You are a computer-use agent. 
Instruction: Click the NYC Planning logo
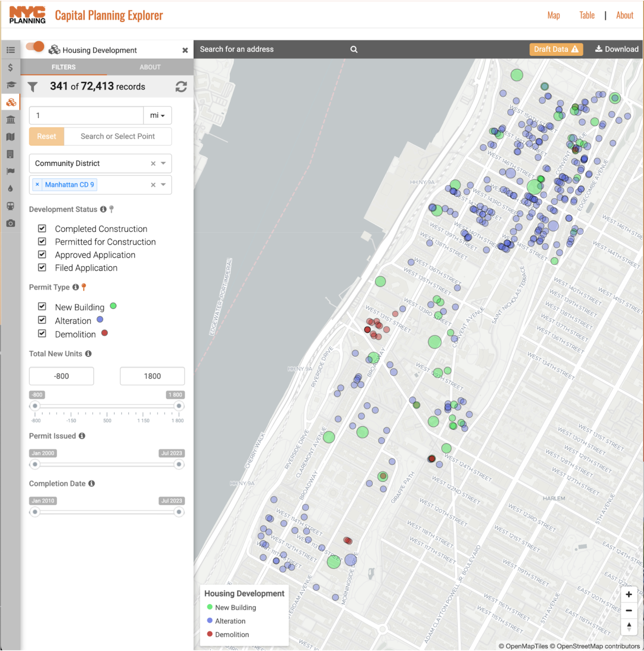pos(27,15)
